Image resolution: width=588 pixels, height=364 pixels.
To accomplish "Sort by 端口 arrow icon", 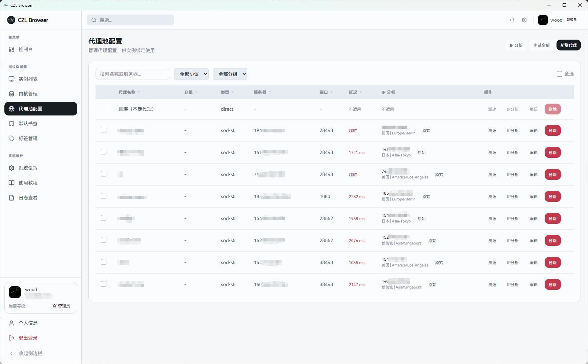I will pos(332,92).
